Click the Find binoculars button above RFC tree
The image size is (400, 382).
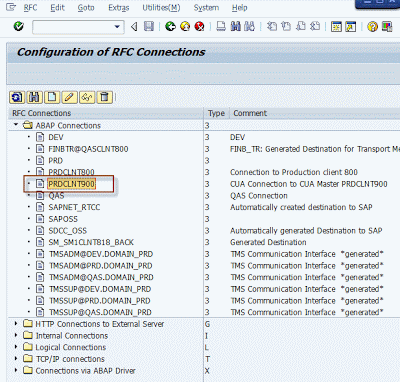[34, 97]
